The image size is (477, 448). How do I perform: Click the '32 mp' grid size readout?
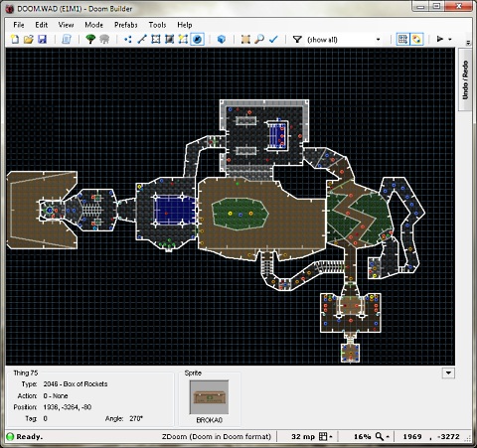(303, 437)
